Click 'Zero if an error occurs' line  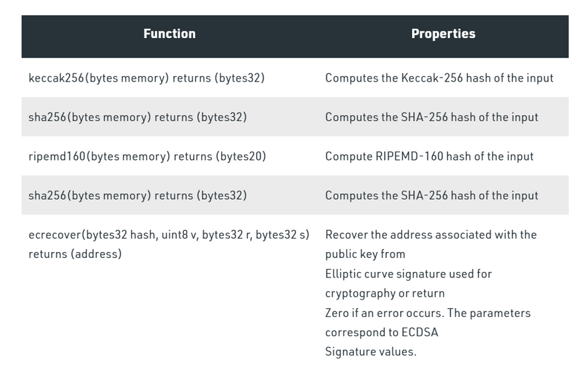point(428,313)
